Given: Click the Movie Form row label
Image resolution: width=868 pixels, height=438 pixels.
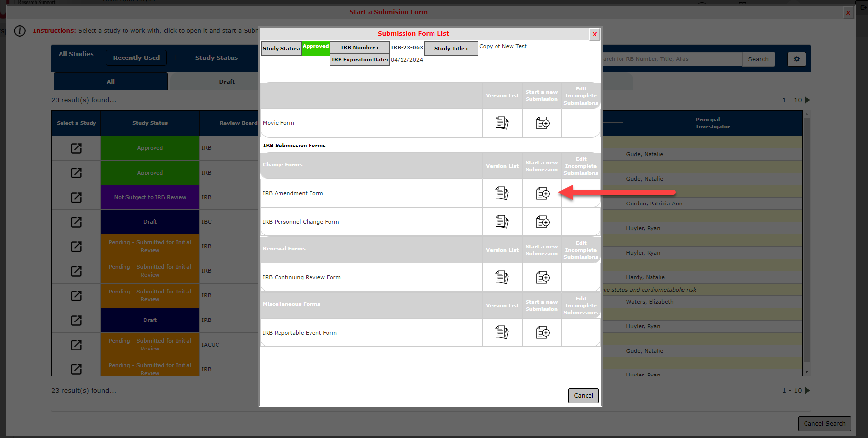Looking at the screenshot, I should 279,123.
